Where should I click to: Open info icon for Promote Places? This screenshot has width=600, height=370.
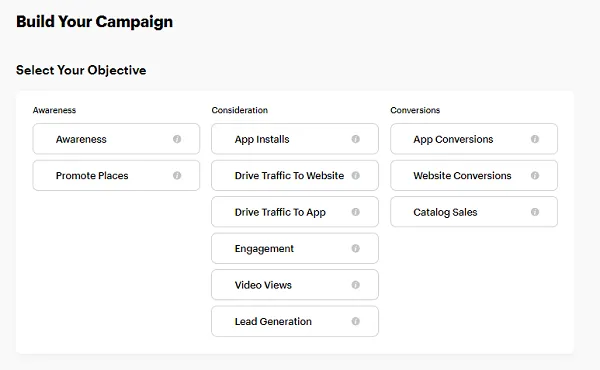[x=177, y=175]
